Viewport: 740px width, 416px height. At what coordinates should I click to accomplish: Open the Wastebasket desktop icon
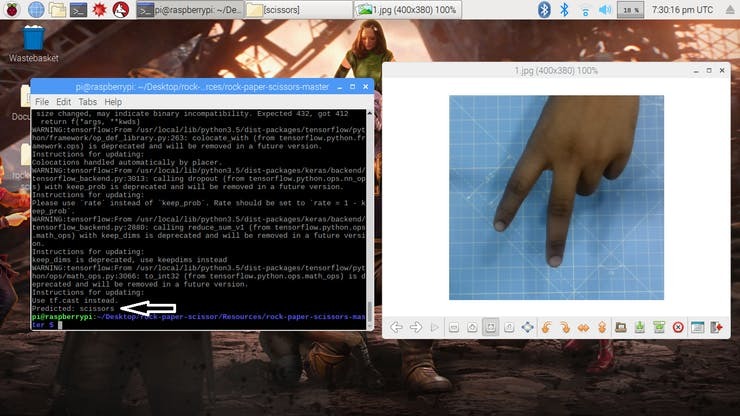tap(34, 44)
